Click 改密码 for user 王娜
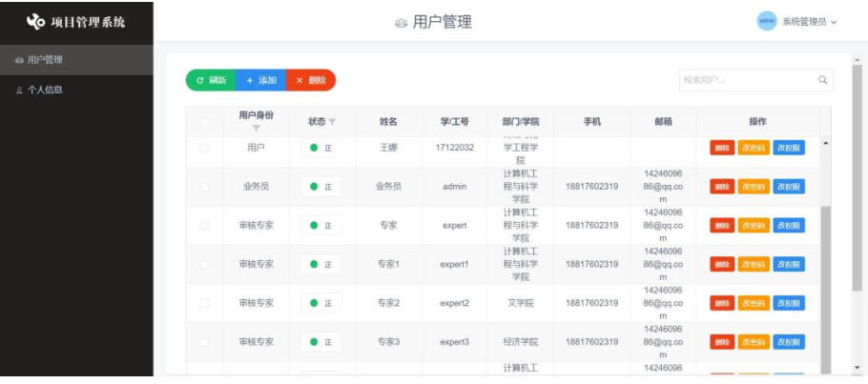Image resolution: width=868 pixels, height=384 pixels. [754, 148]
